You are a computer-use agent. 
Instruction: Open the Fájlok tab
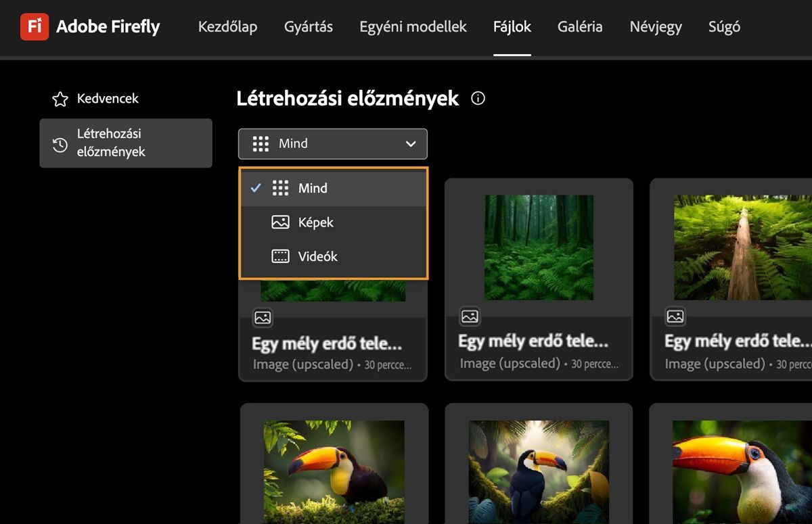[x=512, y=27]
